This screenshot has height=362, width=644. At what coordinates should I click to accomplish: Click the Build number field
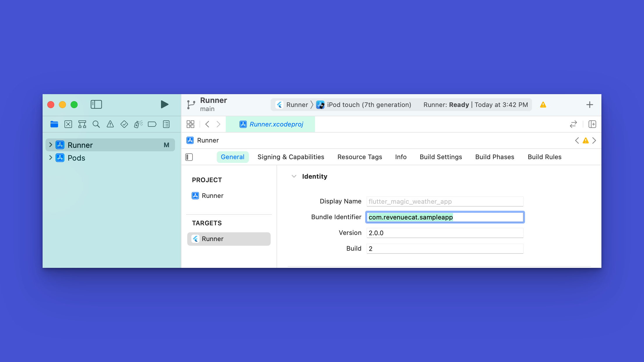click(x=445, y=249)
